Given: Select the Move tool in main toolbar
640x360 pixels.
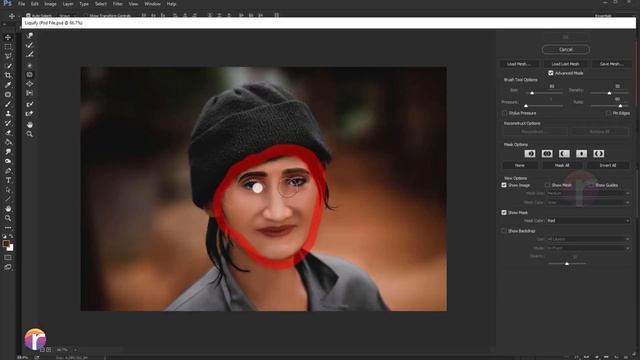Looking at the screenshot, I should click(x=8, y=37).
